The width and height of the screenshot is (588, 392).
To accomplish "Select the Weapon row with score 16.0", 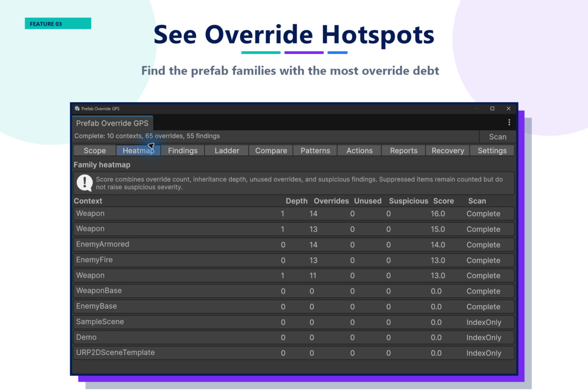I will tap(294, 214).
